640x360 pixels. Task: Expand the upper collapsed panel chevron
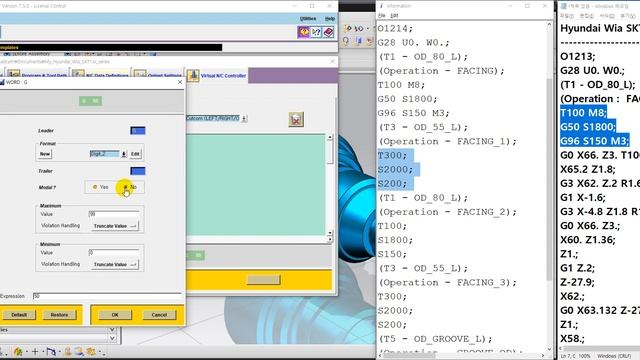click(x=112, y=329)
